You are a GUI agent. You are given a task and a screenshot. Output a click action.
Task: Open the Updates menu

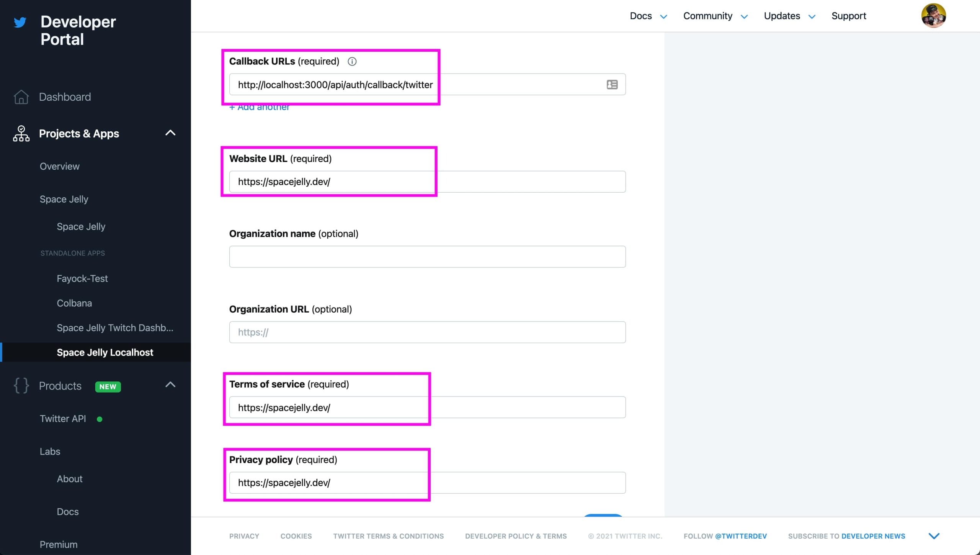click(782, 16)
